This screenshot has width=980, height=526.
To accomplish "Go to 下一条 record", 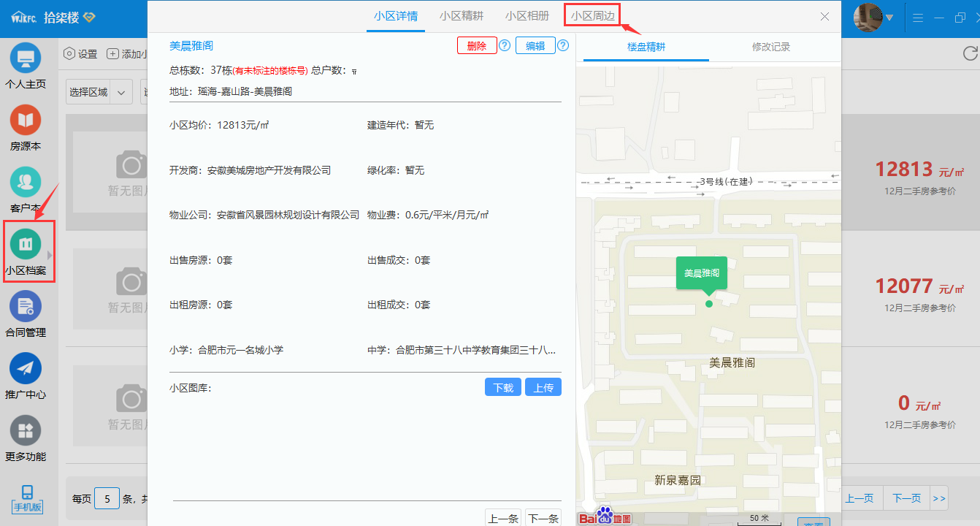I will click(543, 517).
